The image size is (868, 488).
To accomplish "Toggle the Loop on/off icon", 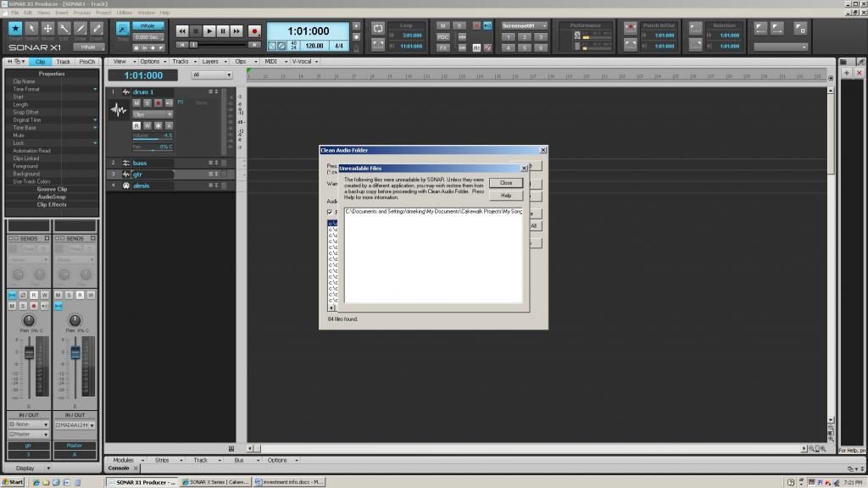I will pos(378,28).
